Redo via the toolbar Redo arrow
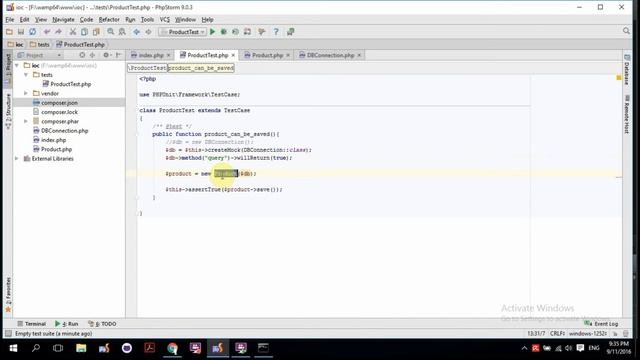 click(58, 32)
